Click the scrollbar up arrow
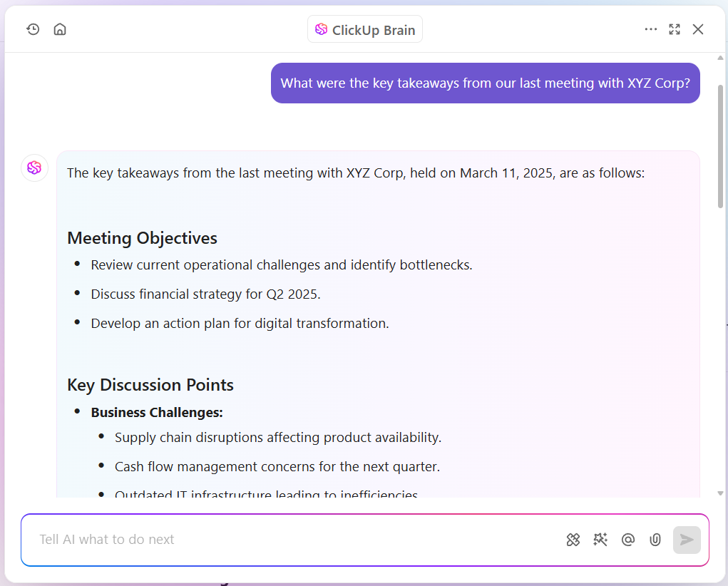Viewport: 728px width, 586px height. pyautogui.click(x=720, y=58)
